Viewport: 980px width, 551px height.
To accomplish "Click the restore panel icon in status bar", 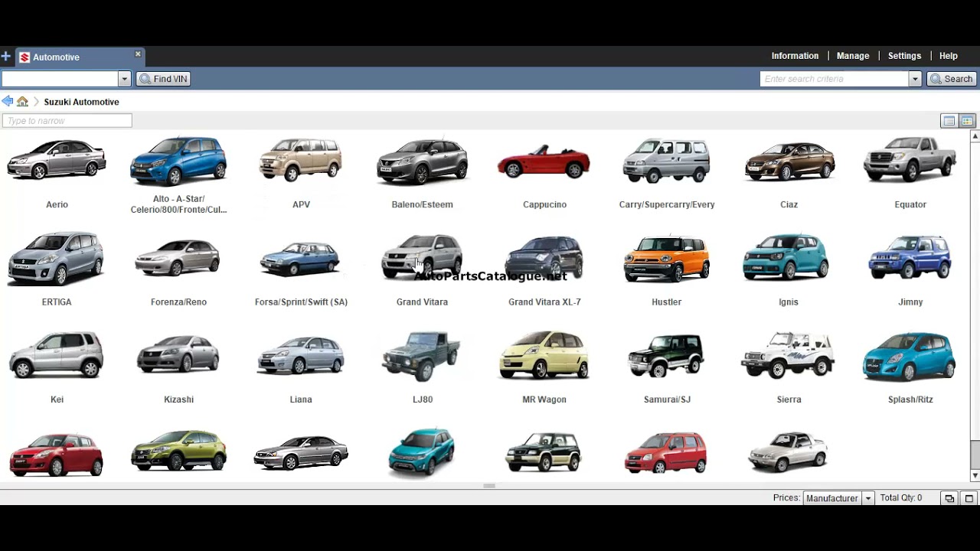I will pos(949,498).
